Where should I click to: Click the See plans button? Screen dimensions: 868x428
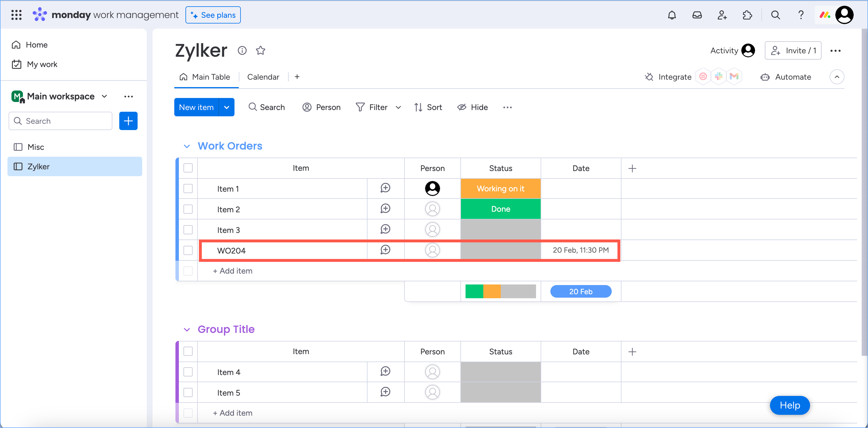pos(213,15)
